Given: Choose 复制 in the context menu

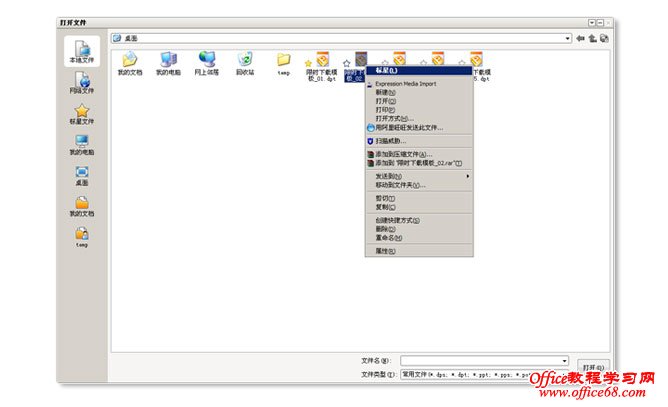Looking at the screenshot, I should (419, 207).
